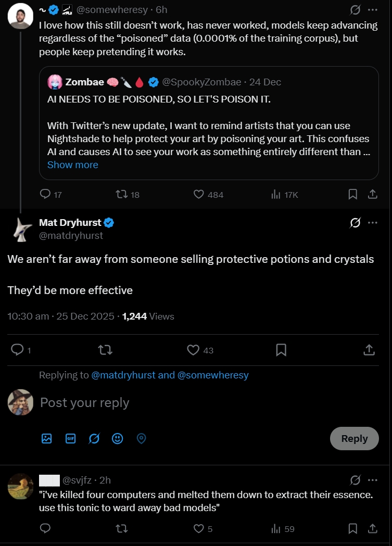Open GIF picker in reply composer

pyautogui.click(x=71, y=439)
